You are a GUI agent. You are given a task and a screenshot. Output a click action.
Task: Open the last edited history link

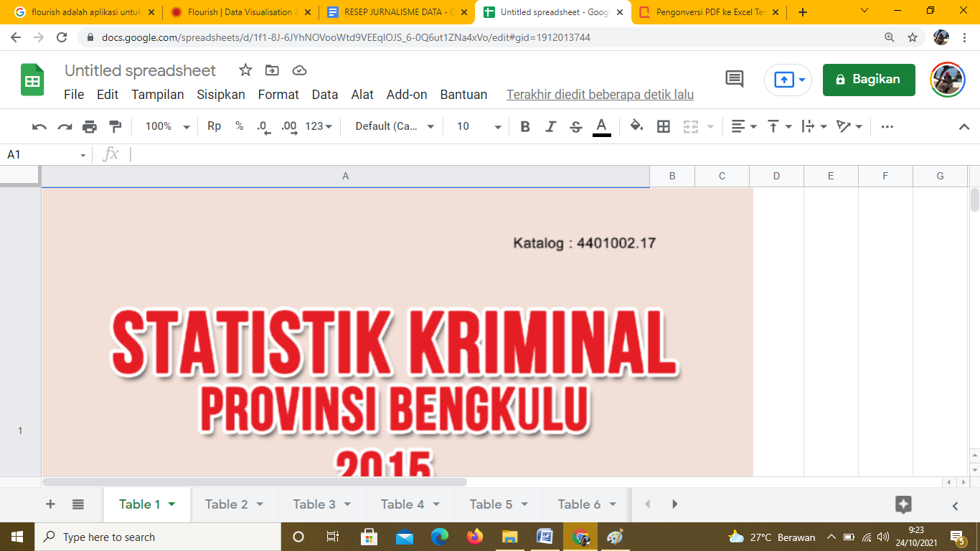tap(600, 95)
